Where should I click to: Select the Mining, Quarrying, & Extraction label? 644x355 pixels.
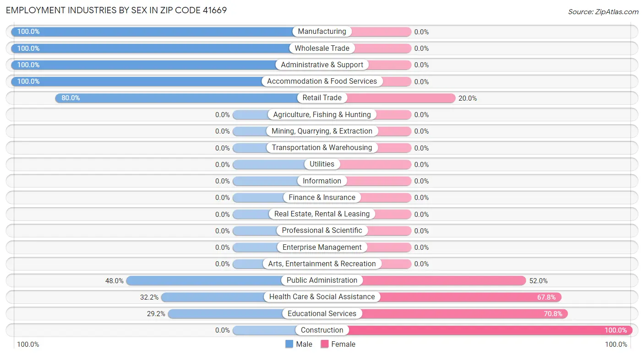(322, 131)
